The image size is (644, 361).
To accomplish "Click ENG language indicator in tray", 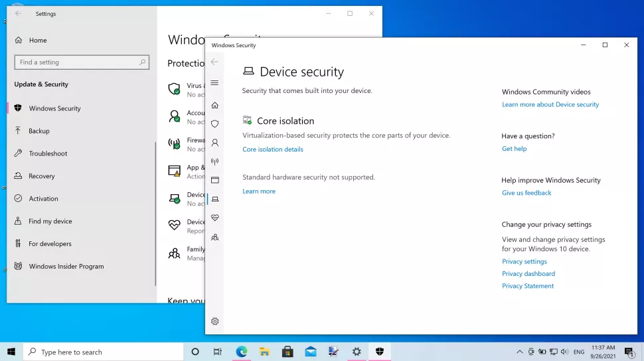I will point(579,352).
